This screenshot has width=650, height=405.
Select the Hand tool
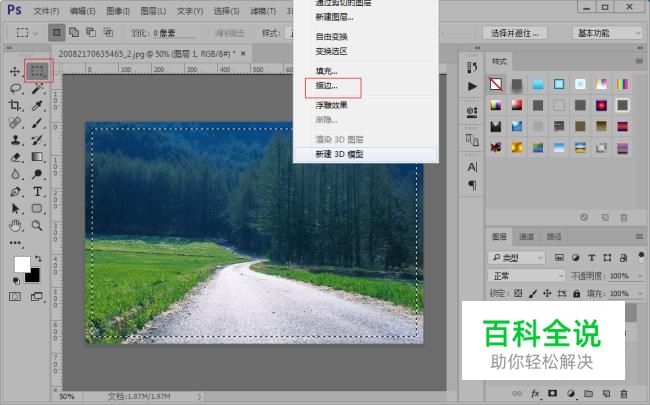pyautogui.click(x=15, y=226)
